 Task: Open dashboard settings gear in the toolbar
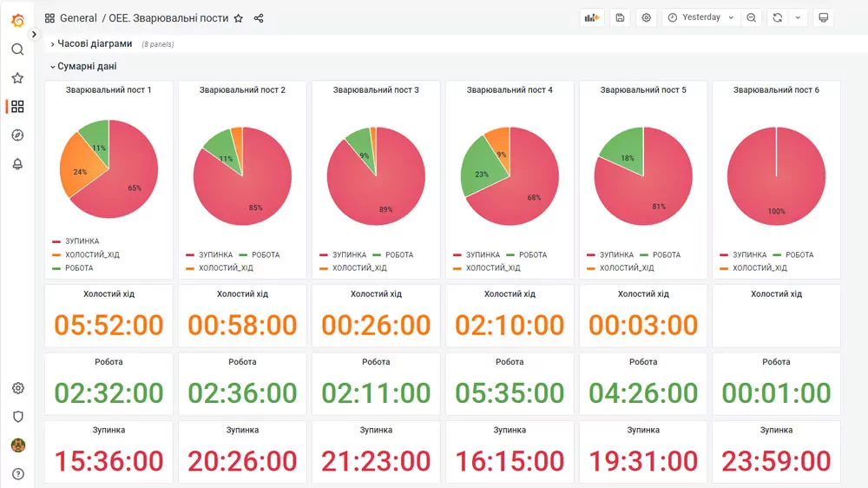click(646, 17)
